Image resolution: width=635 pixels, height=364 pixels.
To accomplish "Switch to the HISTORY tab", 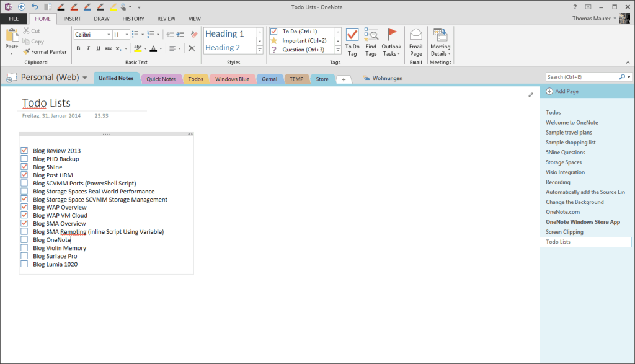I will tap(133, 19).
